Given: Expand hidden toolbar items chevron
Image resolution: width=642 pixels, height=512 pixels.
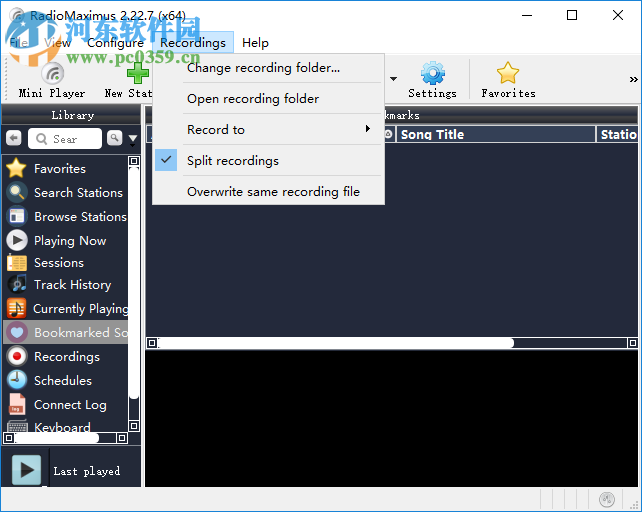Looking at the screenshot, I should pyautogui.click(x=633, y=79).
